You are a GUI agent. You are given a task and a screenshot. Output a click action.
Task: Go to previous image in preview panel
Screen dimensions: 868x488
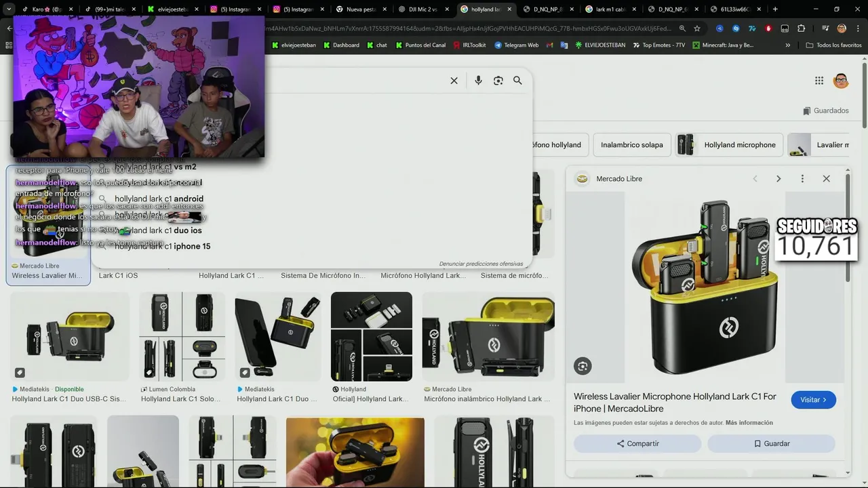point(755,179)
